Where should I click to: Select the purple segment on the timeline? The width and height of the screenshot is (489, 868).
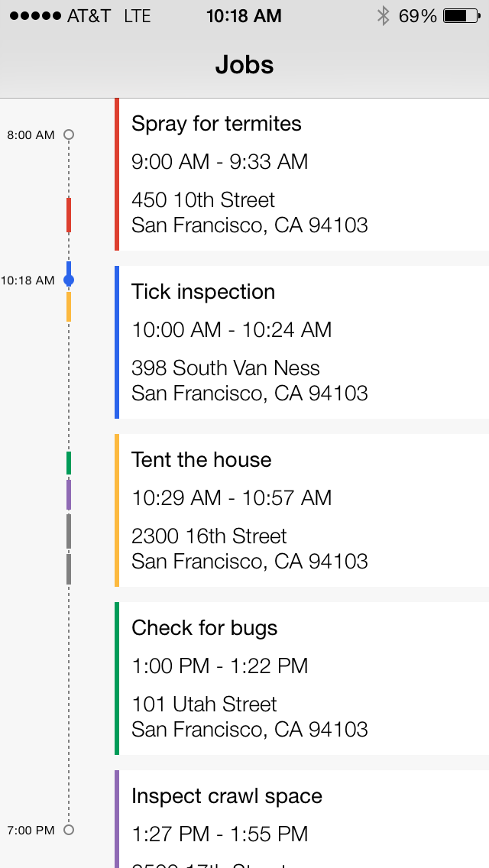point(69,494)
